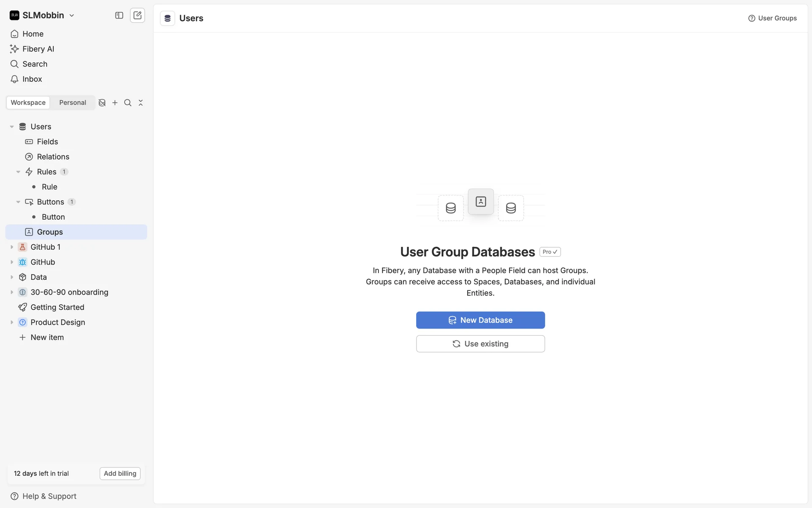Expand the GitHub 1 space
This screenshot has height=508, width=812.
12,247
